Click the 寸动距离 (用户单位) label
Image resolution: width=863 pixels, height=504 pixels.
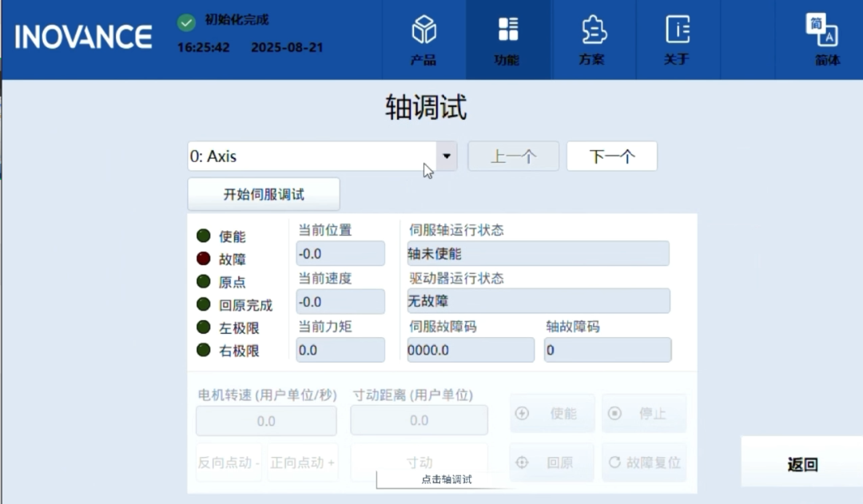413,395
